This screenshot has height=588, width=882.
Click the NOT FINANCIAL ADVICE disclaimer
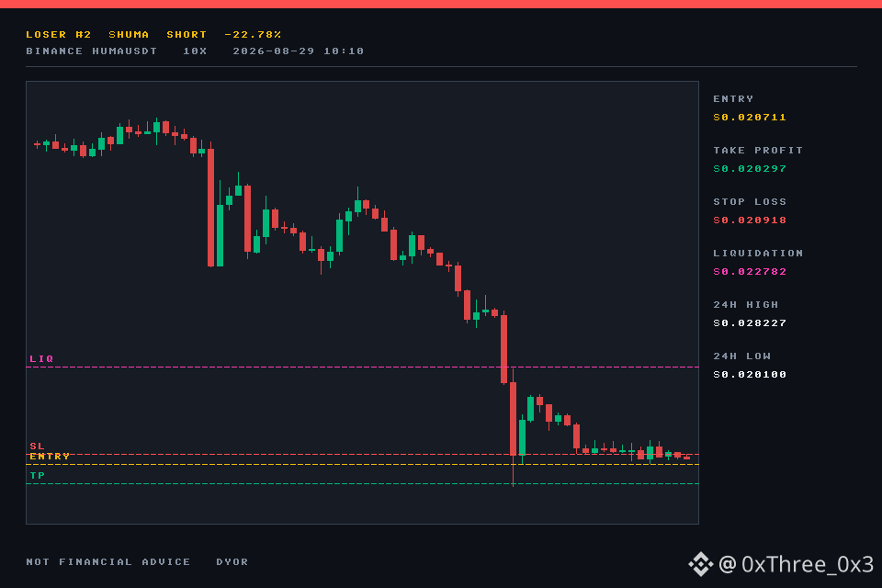tap(108, 562)
